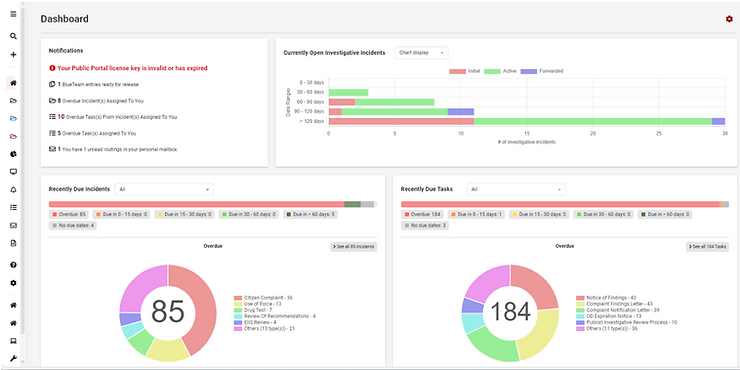Open the Recently Due Incidents All dropdown
740x370 pixels.
point(164,189)
